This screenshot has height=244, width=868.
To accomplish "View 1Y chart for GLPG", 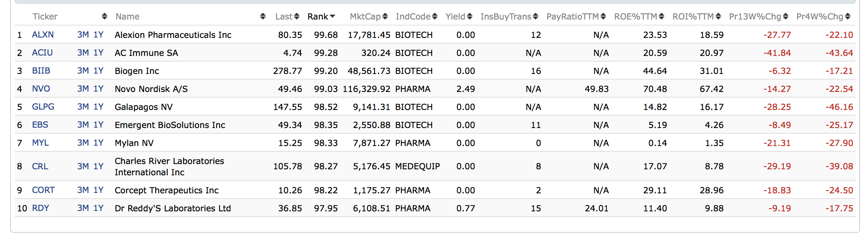I will tap(99, 107).
